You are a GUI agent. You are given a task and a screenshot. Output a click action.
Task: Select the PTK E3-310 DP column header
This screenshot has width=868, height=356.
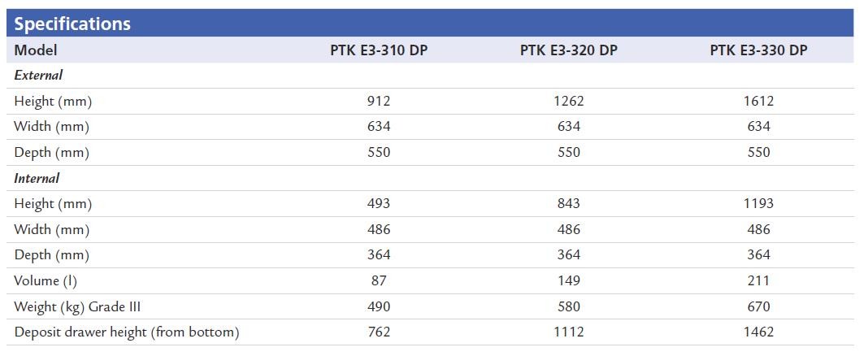tap(379, 50)
